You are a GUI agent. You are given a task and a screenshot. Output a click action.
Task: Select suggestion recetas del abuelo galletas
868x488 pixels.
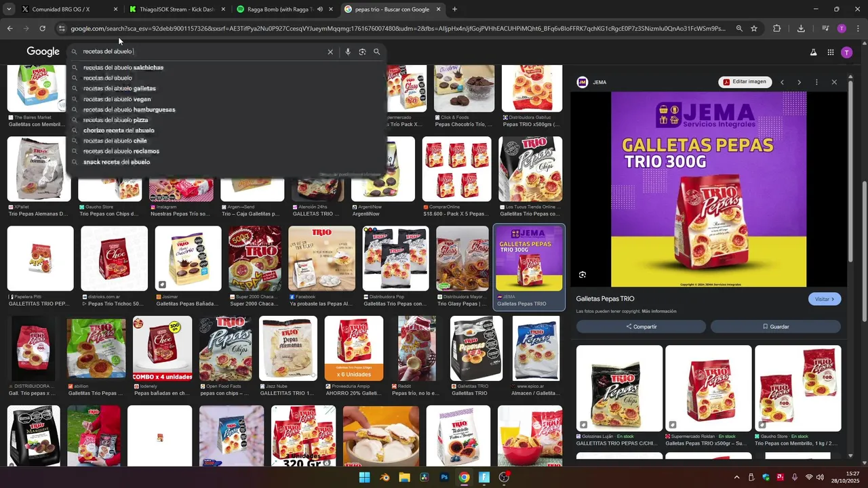tap(119, 89)
